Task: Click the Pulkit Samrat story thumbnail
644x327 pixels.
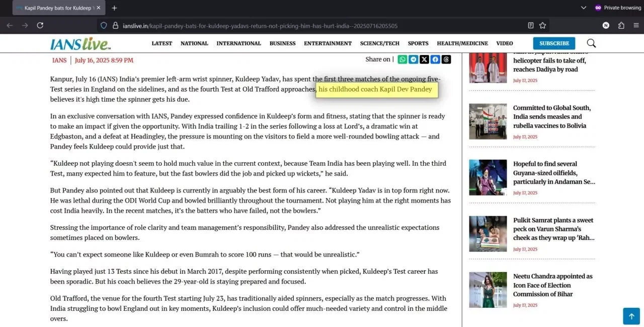Action: coord(488,234)
